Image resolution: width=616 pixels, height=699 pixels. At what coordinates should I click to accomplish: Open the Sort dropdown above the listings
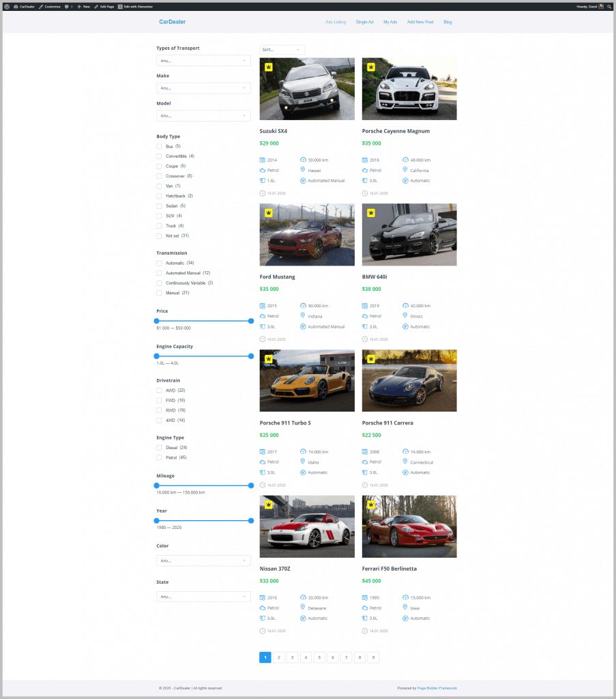[281, 49]
